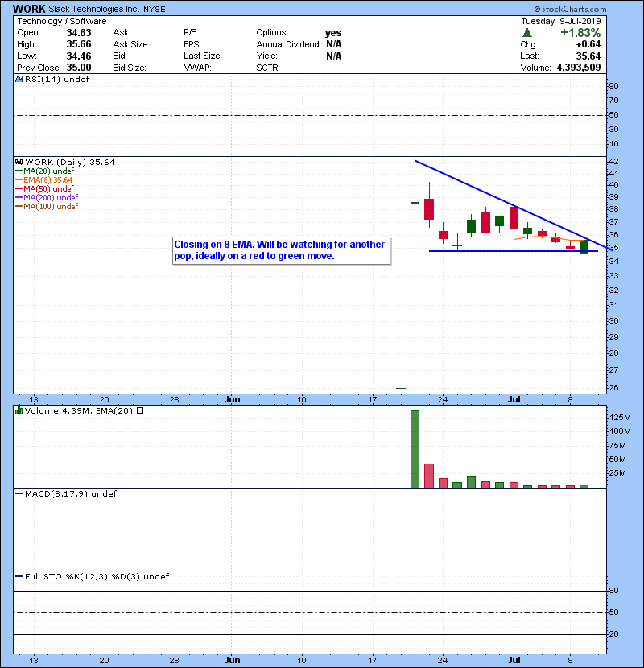
Task: Toggle the empty square box after EMA(20)
Action: (x=140, y=411)
